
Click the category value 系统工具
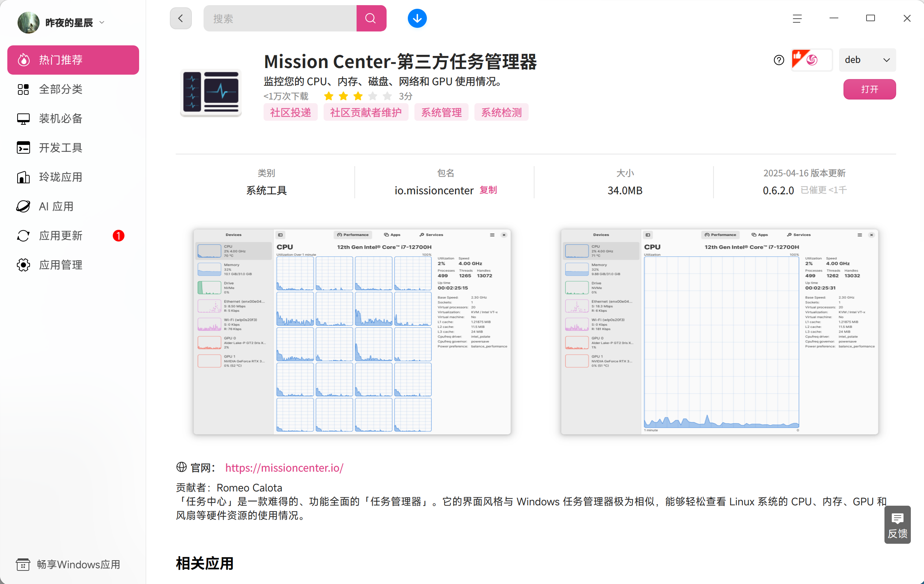pyautogui.click(x=266, y=190)
